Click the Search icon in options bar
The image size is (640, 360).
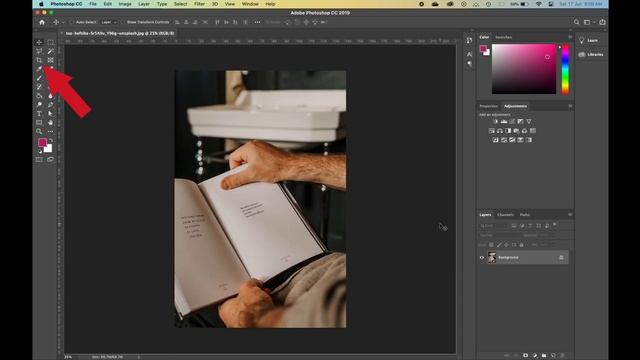pos(576,22)
